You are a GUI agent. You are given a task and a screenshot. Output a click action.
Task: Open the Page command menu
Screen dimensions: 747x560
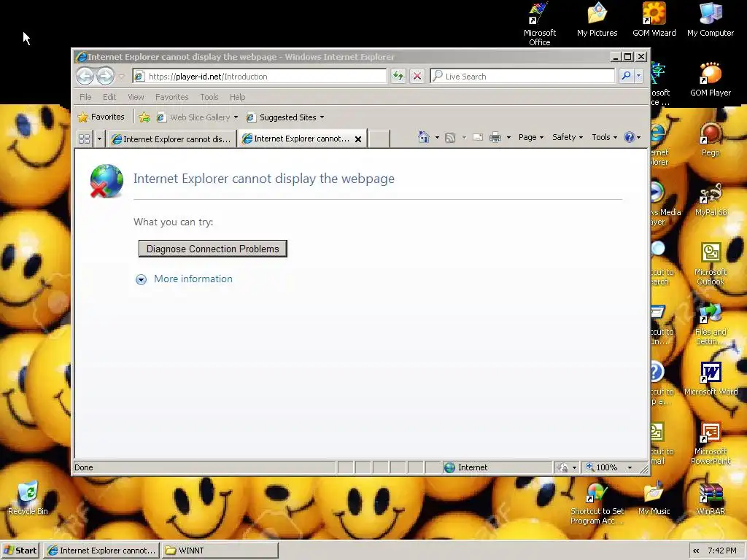click(x=531, y=137)
